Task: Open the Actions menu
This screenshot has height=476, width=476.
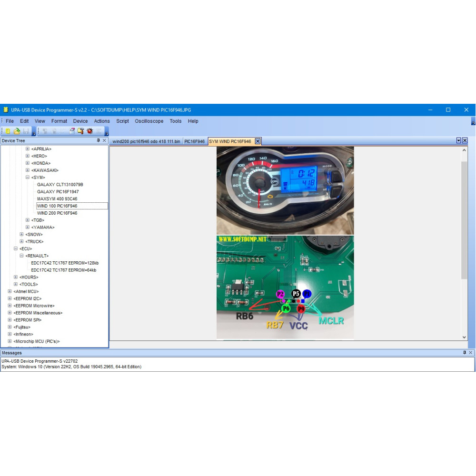Action: [102, 121]
